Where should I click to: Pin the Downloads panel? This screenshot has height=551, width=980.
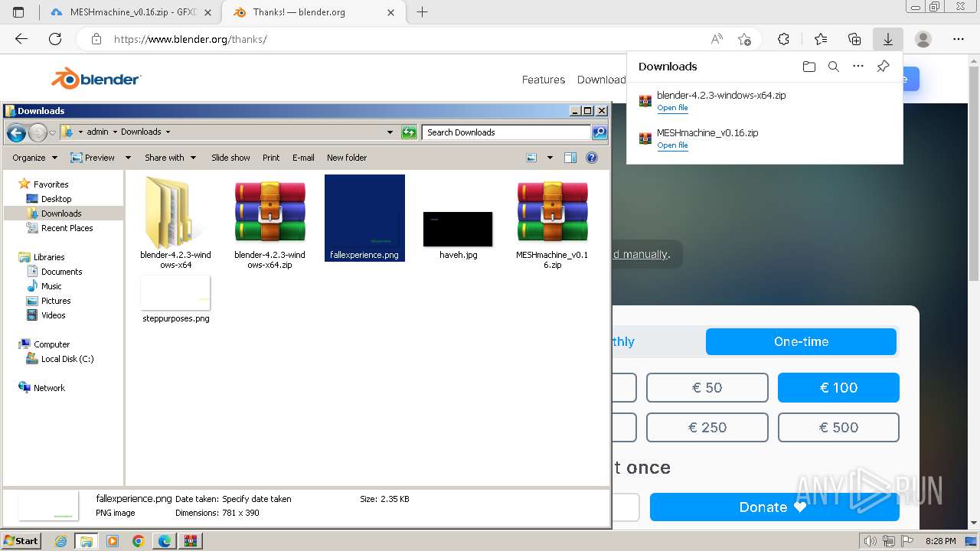tap(883, 67)
